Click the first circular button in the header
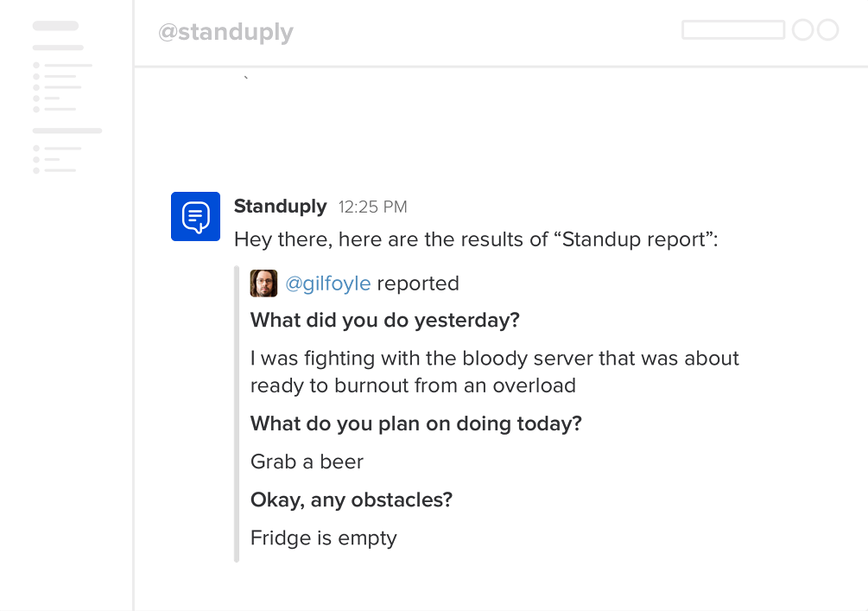This screenshot has width=868, height=611. coord(802,30)
